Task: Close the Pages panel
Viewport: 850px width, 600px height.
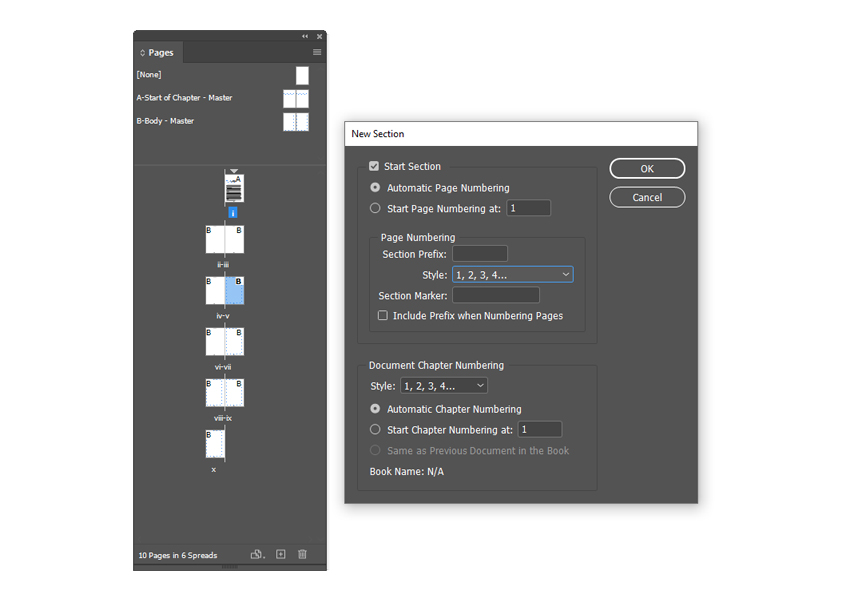Action: click(319, 36)
